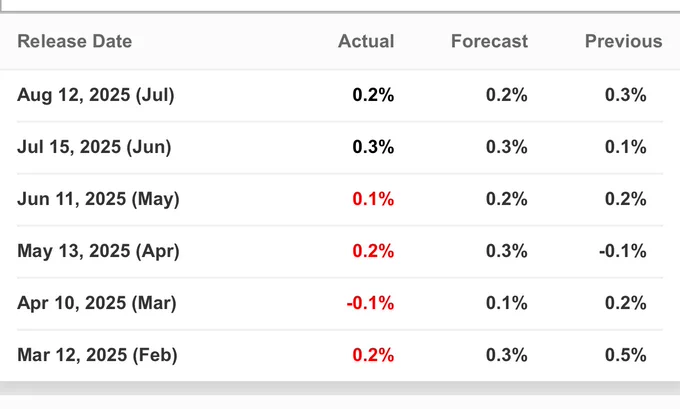Click the 0.5% previous value for February

click(x=625, y=355)
